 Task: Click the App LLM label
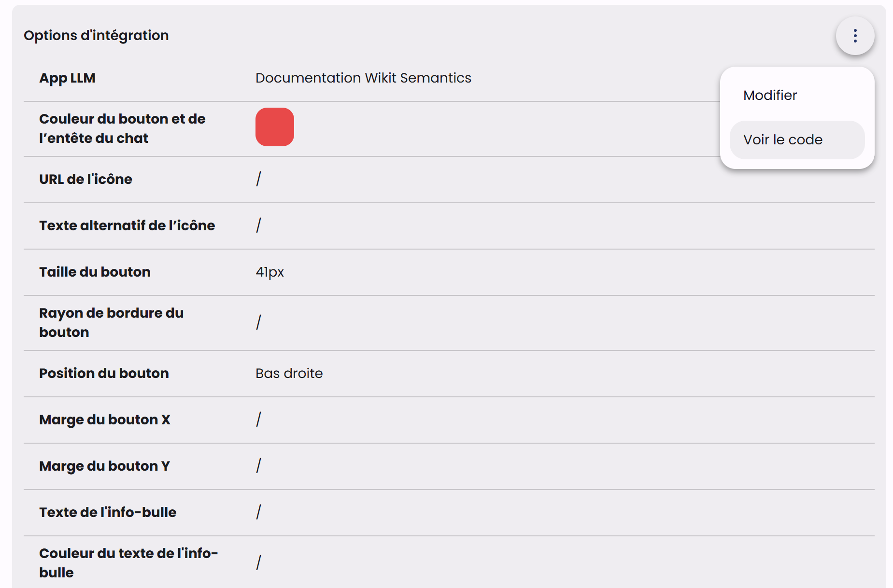(x=67, y=78)
